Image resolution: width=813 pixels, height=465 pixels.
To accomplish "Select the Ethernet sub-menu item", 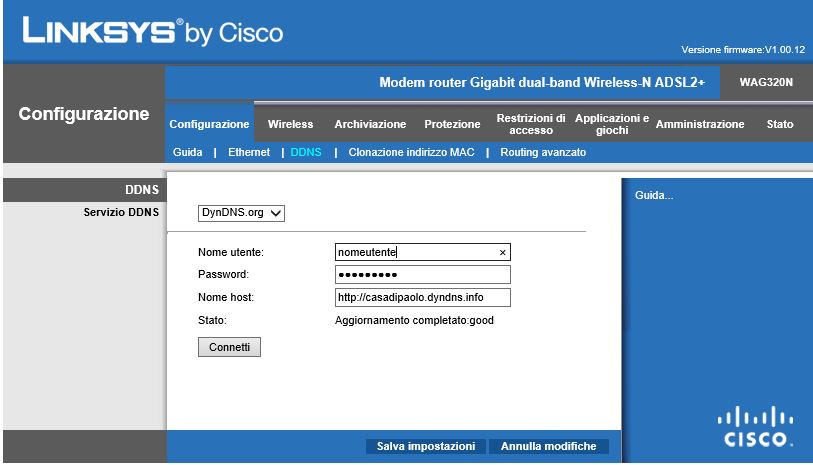I will (x=249, y=152).
